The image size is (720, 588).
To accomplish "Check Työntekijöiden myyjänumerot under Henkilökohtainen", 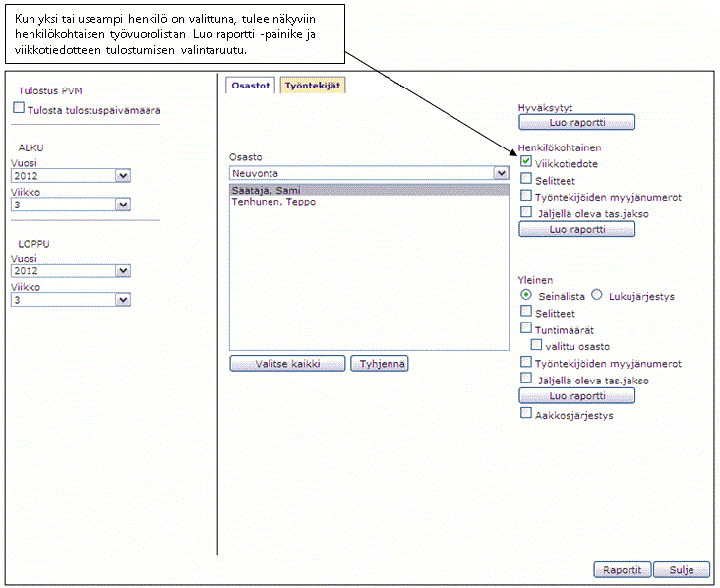I will [526, 195].
